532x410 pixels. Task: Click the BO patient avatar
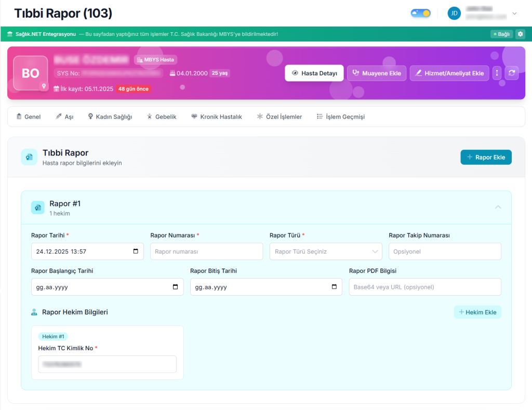pos(31,73)
